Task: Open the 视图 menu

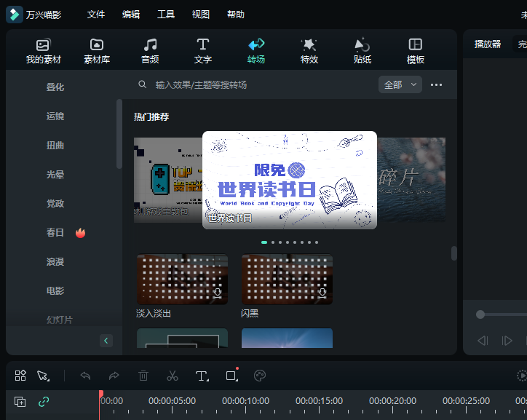Action: tap(201, 15)
